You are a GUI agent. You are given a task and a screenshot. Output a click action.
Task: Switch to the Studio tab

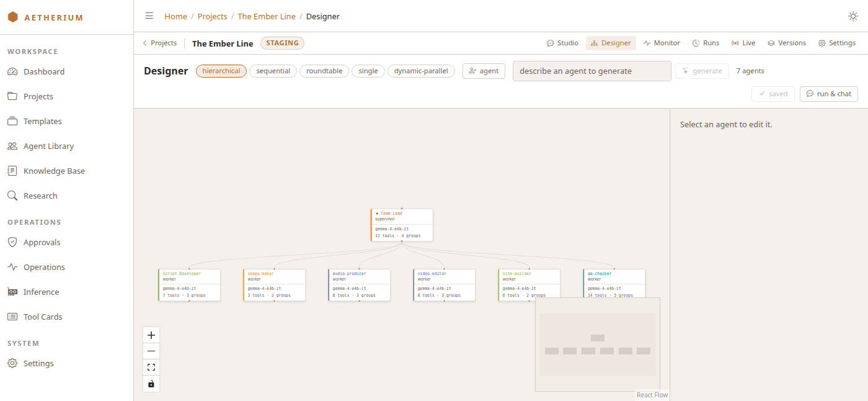click(562, 43)
